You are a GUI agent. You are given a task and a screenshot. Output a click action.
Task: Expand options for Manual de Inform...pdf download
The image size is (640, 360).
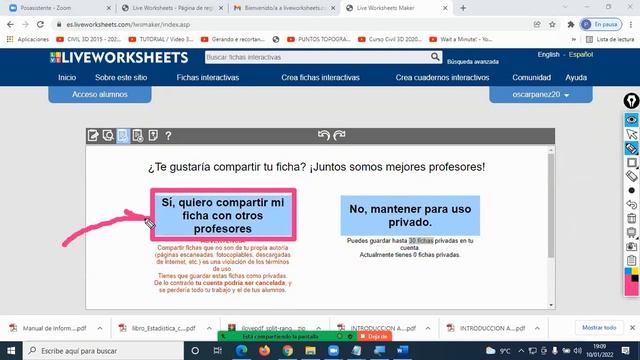(x=100, y=328)
